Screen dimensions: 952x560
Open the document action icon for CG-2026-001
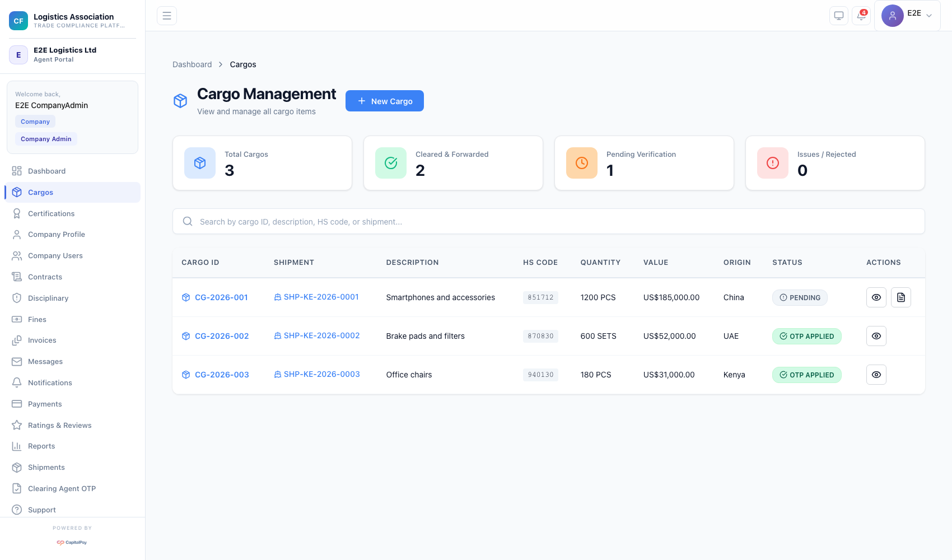900,297
